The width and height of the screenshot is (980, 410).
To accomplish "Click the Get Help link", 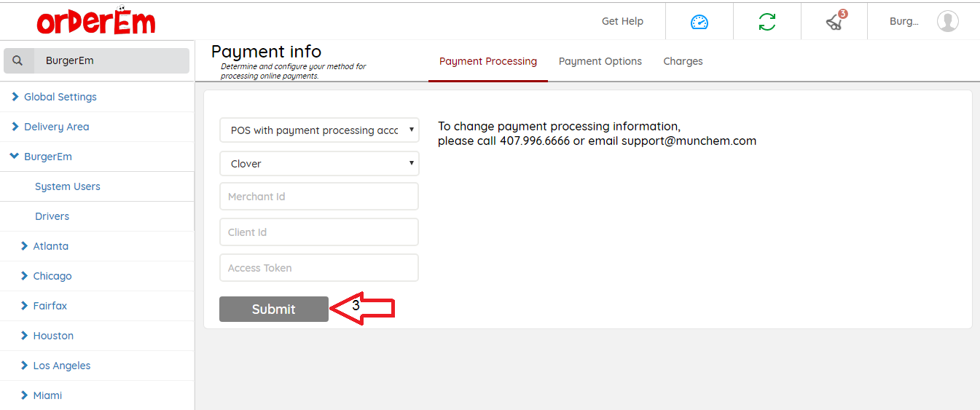I will [622, 21].
